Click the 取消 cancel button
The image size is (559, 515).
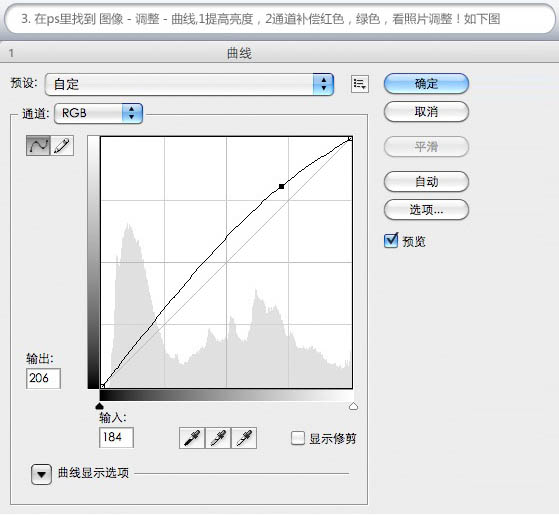(x=426, y=112)
